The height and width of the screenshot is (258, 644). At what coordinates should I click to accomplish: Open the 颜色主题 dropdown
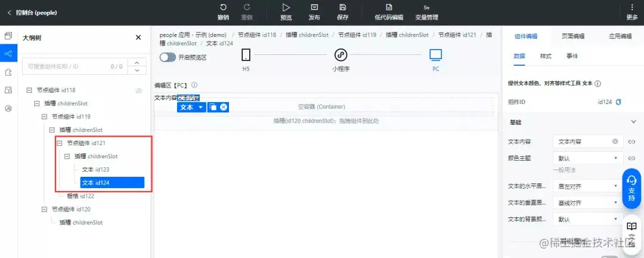tap(588, 158)
